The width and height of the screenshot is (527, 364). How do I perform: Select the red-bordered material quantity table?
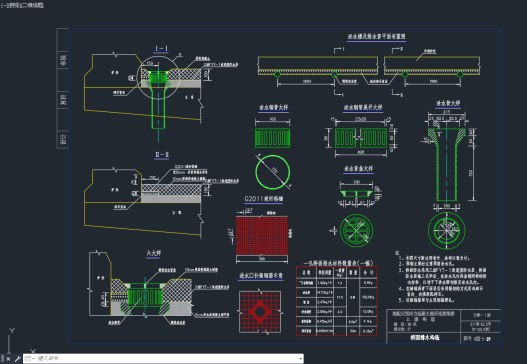pos(336,301)
